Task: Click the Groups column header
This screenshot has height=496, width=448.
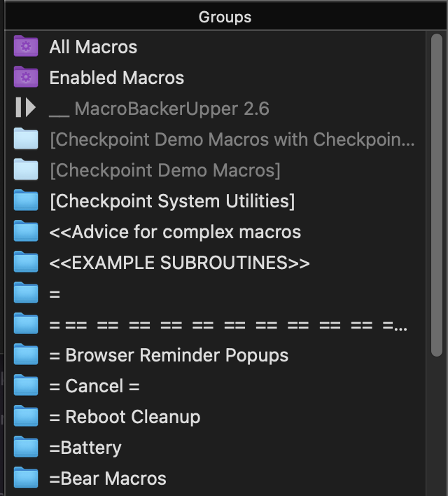Action: pos(225,17)
